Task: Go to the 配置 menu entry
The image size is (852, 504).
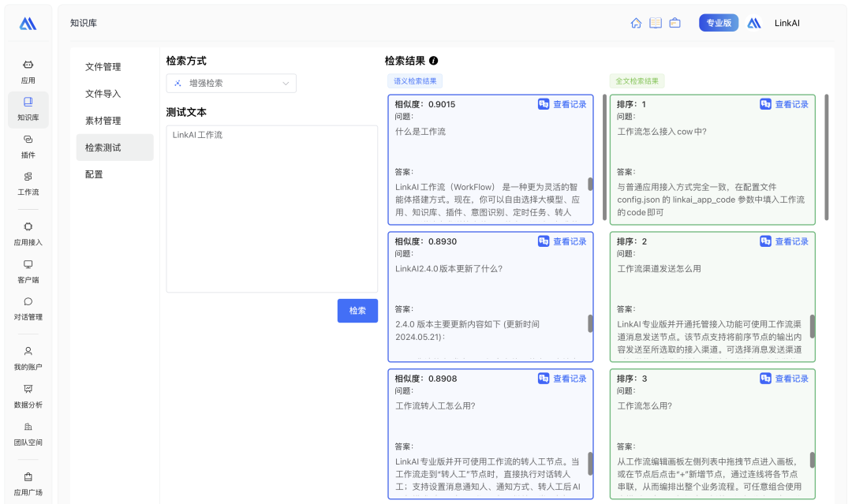Action: (x=94, y=174)
